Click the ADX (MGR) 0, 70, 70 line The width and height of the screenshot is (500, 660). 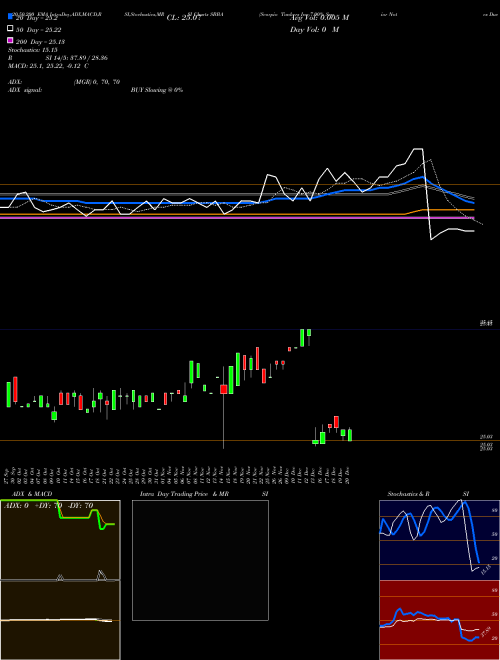point(64,82)
